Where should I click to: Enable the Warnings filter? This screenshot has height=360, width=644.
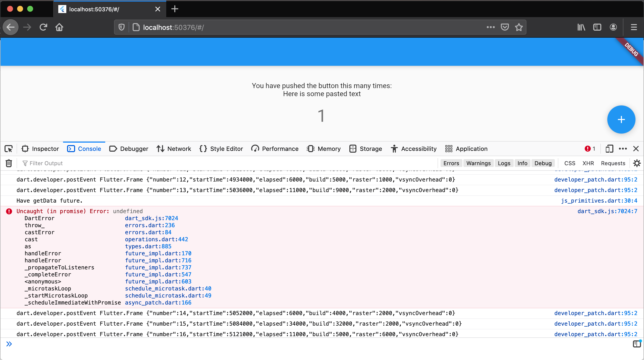[x=478, y=163]
